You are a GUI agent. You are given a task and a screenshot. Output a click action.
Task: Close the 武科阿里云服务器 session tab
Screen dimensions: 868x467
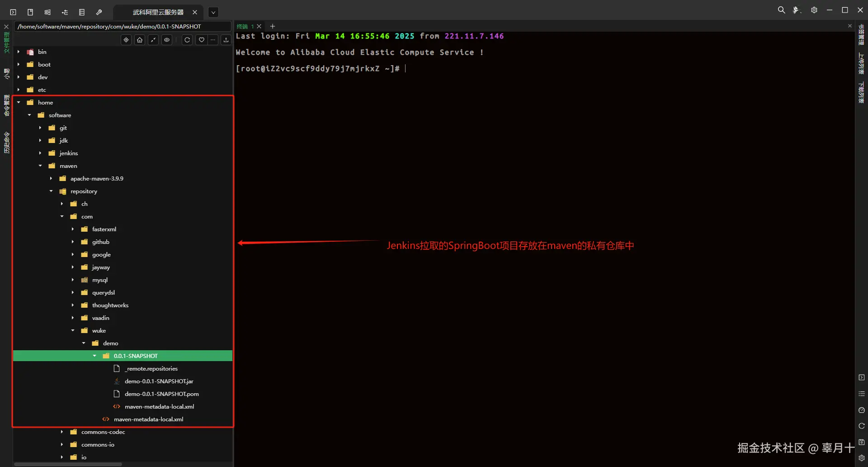point(195,12)
